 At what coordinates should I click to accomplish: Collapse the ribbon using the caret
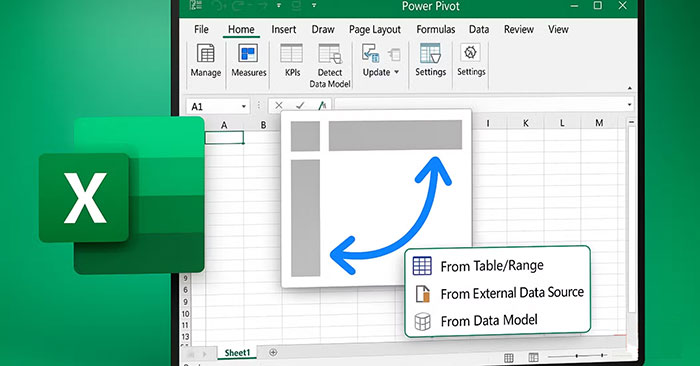coord(629,88)
